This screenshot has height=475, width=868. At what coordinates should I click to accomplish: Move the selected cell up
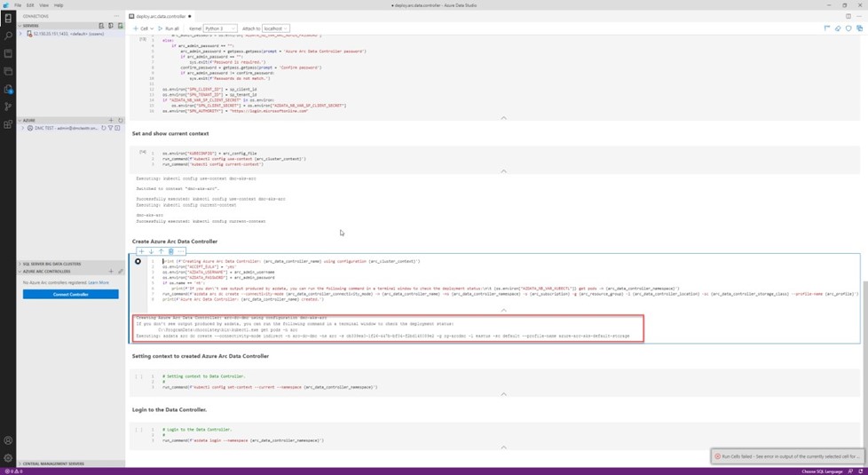(162, 251)
